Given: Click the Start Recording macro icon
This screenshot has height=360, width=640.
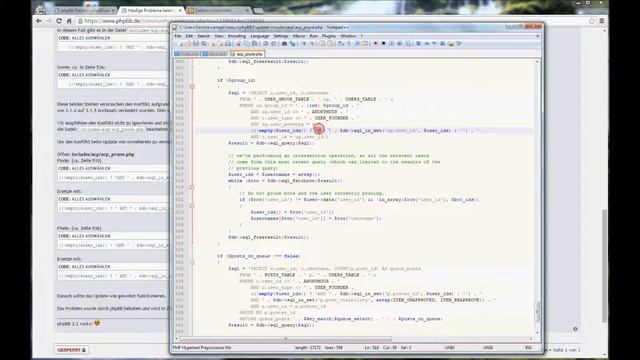Looking at the screenshot, I should 376,43.
